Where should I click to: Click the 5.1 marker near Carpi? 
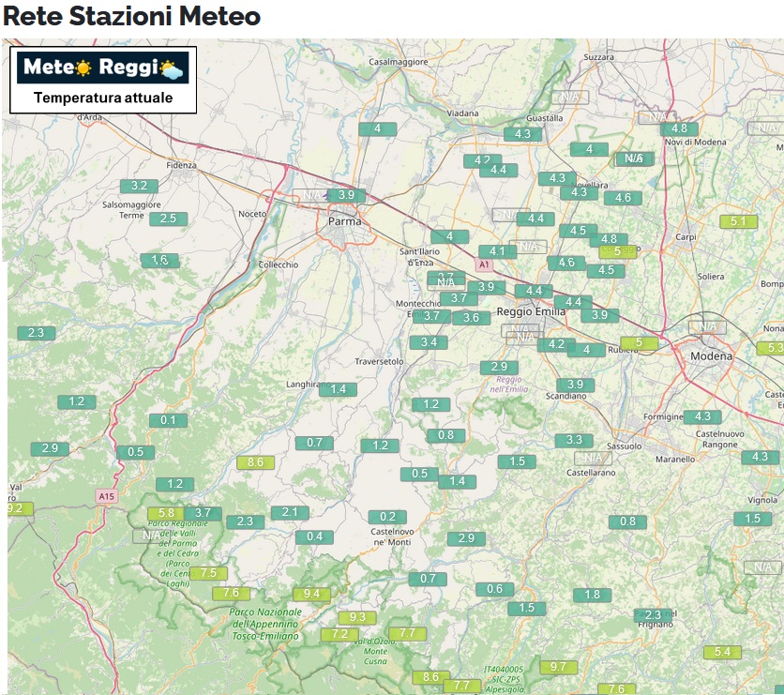738,221
